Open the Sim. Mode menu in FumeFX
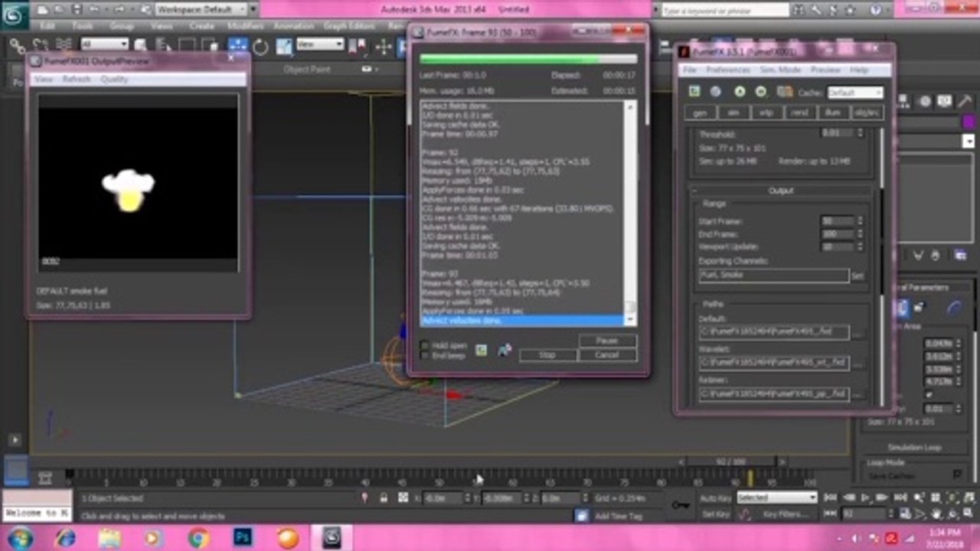 (780, 70)
